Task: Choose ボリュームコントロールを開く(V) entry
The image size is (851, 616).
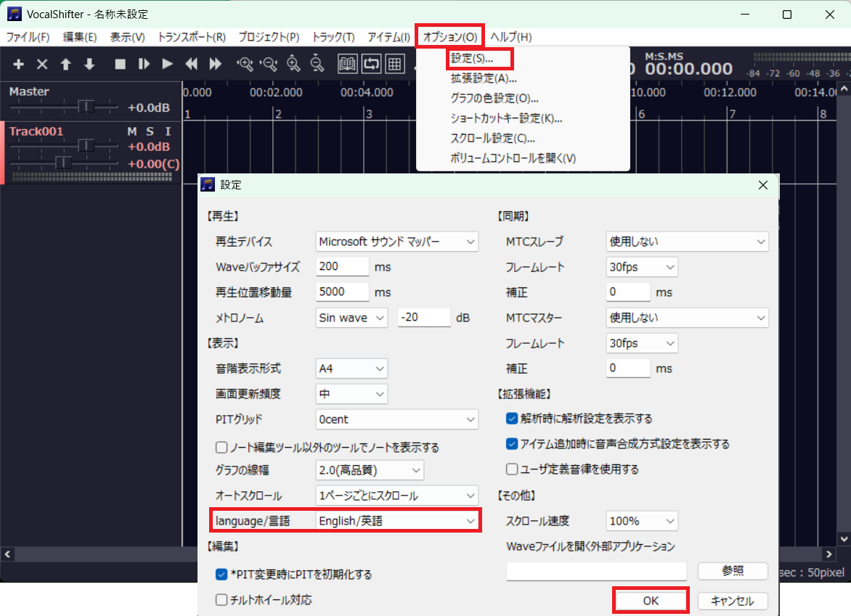Action: coord(513,158)
